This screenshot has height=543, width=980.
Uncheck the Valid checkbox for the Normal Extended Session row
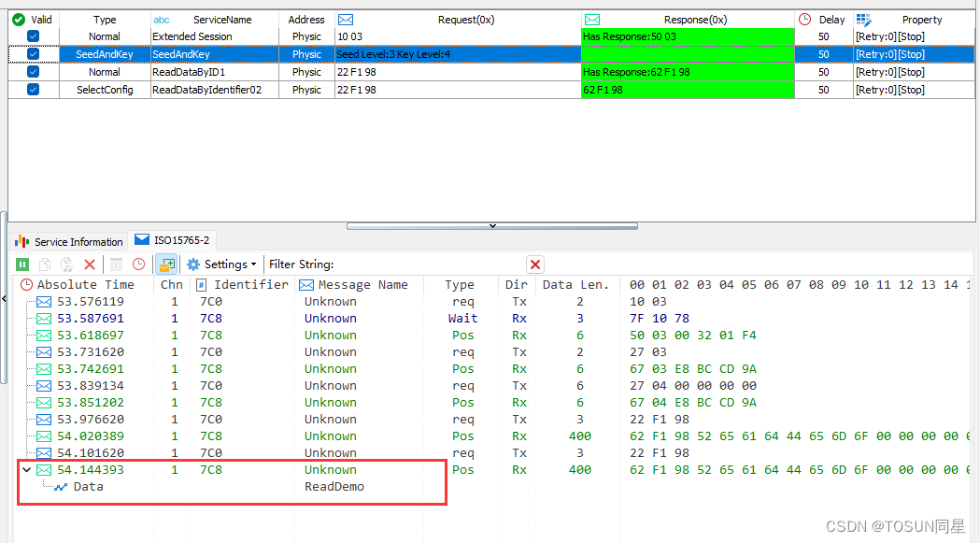[x=34, y=36]
